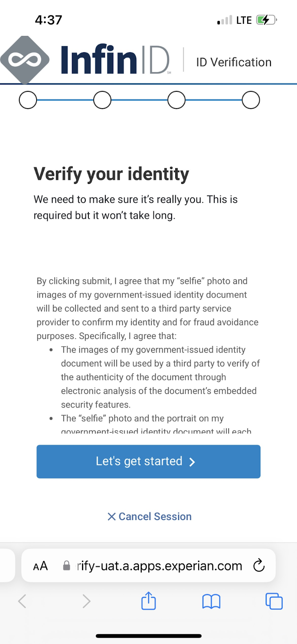Screen dimensions: 297x644
Task: Click the X icon beside Cancel Session
Action: (x=111, y=516)
